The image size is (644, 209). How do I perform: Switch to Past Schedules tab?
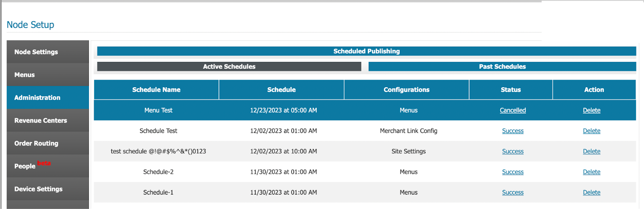coord(502,67)
